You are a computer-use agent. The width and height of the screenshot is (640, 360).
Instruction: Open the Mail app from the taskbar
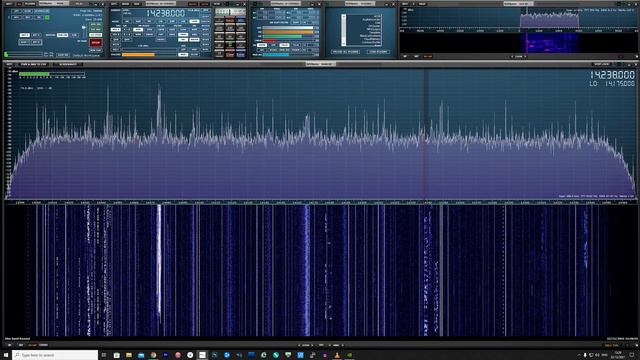pos(141,355)
